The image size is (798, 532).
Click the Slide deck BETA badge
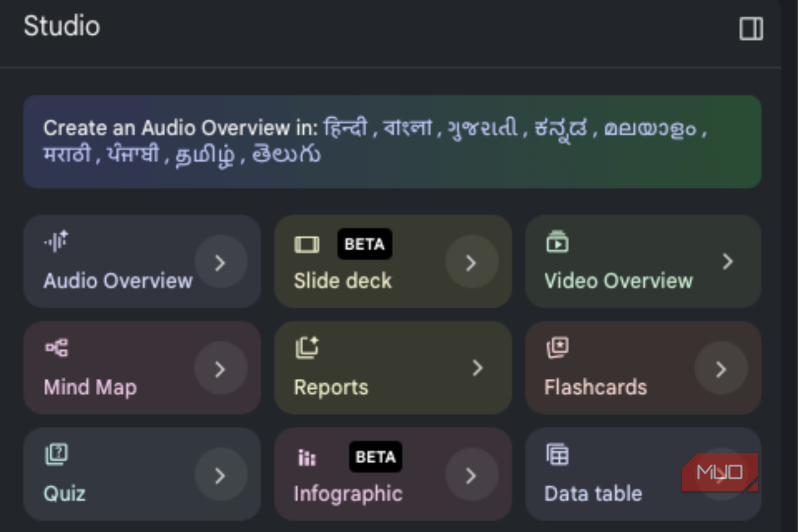[x=365, y=244]
